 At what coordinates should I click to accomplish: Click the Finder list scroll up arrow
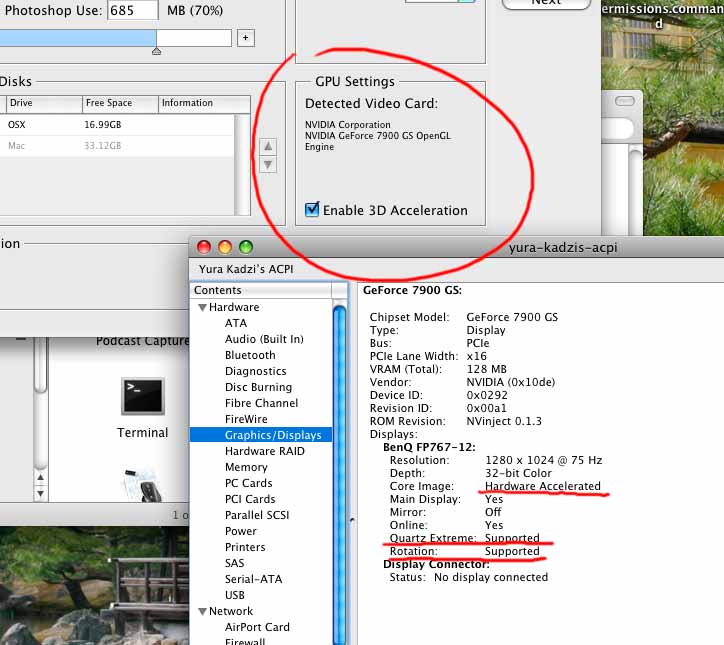(x=41, y=478)
